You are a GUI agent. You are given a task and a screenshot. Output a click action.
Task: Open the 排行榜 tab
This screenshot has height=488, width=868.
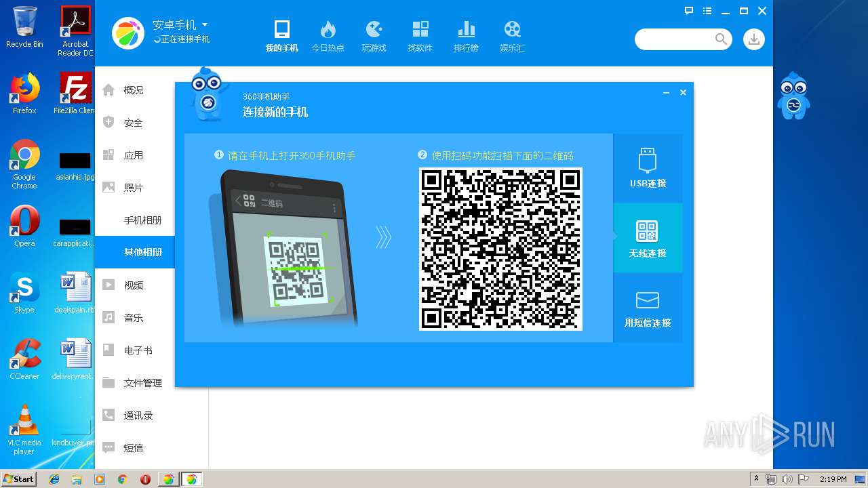466,36
